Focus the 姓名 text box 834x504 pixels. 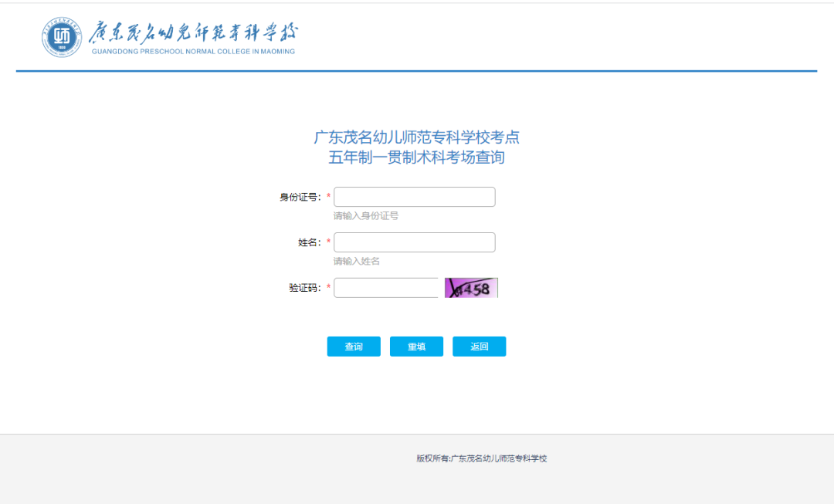click(414, 242)
